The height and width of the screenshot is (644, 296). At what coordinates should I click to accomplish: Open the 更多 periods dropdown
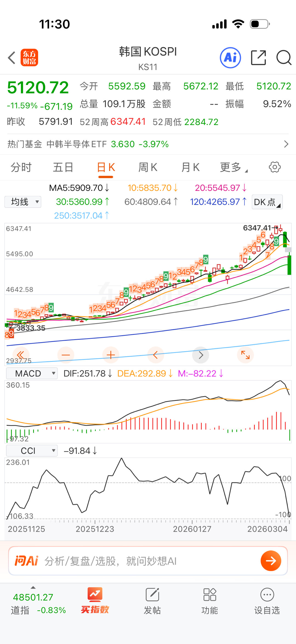click(234, 167)
